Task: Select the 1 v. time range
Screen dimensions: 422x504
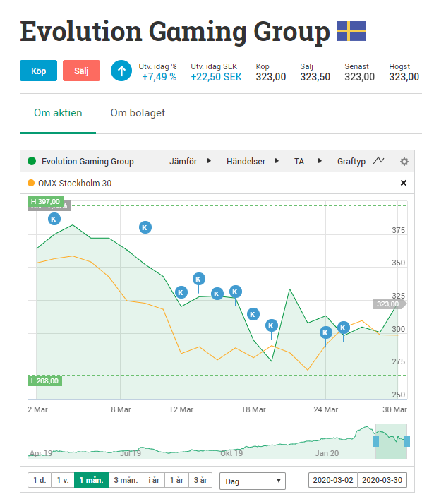Action: pos(63,480)
